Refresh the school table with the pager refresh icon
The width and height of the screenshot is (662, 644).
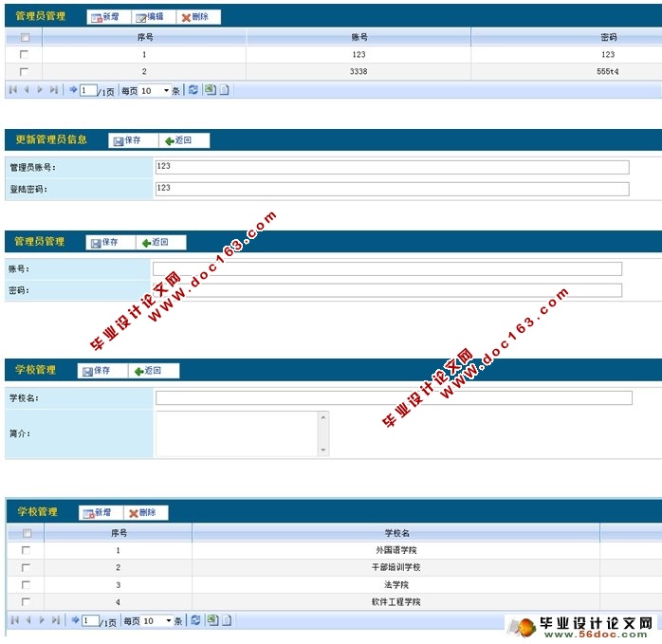[195, 620]
